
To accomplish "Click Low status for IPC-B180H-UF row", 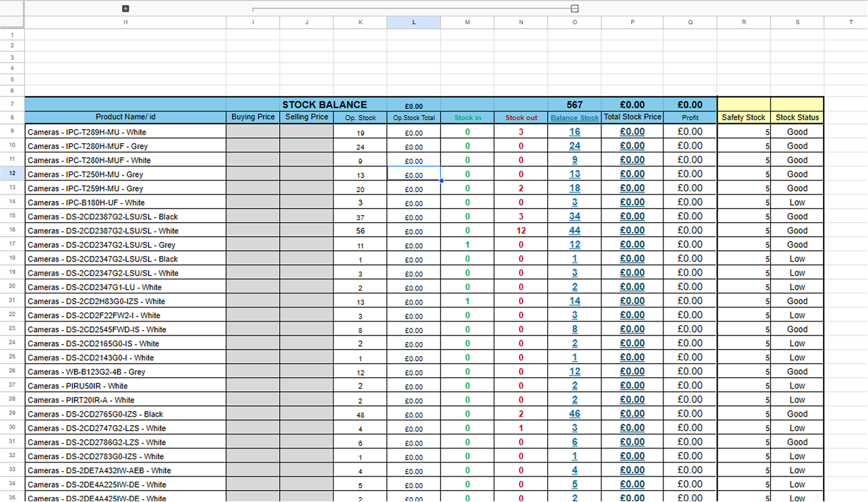I will click(797, 202).
